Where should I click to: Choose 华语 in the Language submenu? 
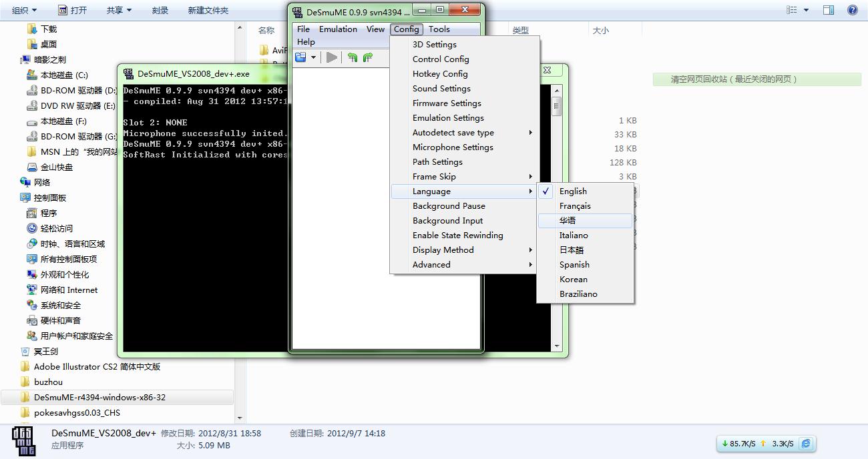click(x=585, y=221)
